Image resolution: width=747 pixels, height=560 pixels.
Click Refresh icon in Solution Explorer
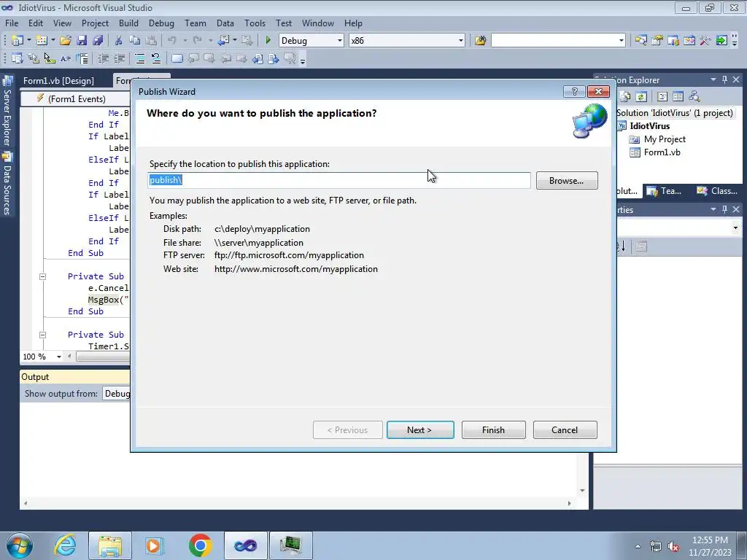pyautogui.click(x=641, y=97)
